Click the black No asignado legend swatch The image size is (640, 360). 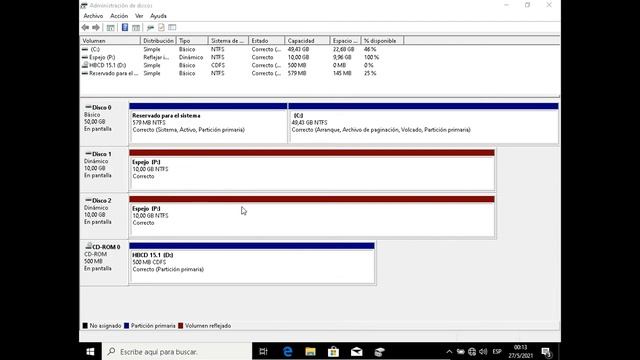point(85,326)
